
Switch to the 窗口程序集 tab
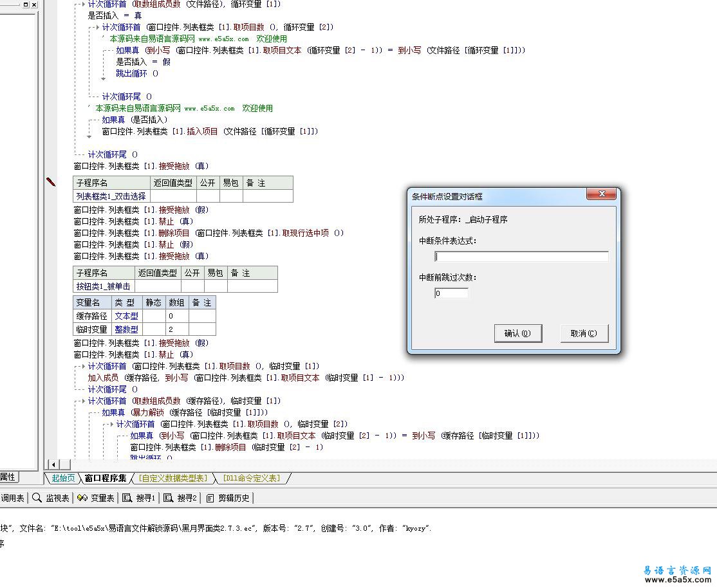pyautogui.click(x=105, y=478)
